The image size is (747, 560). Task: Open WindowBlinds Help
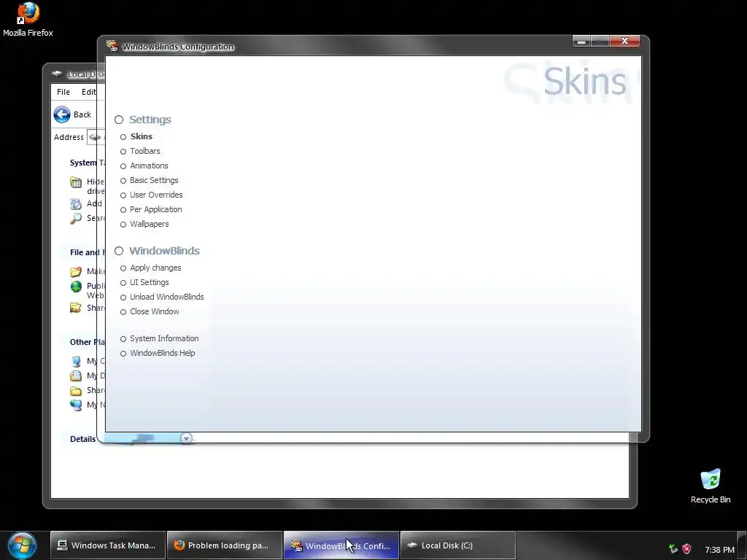(x=163, y=354)
